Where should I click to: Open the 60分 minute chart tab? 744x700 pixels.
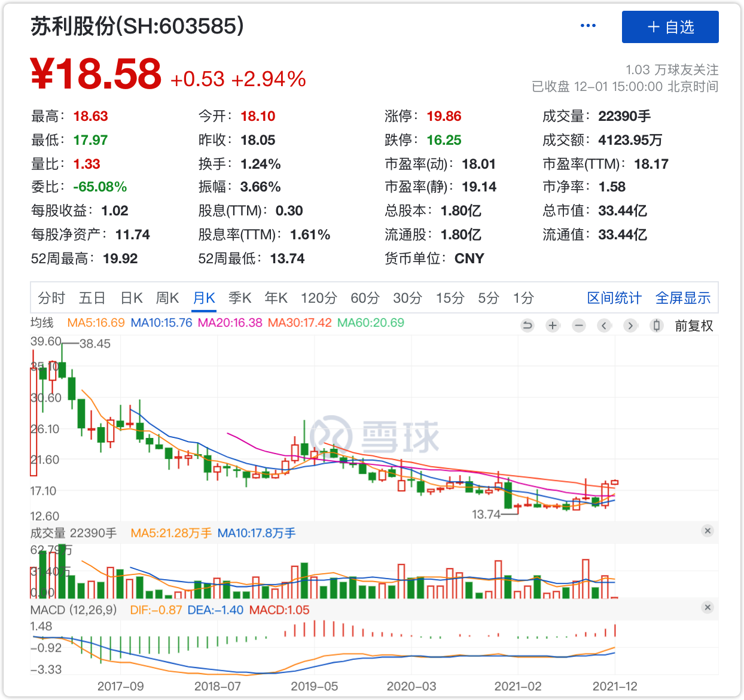point(365,298)
